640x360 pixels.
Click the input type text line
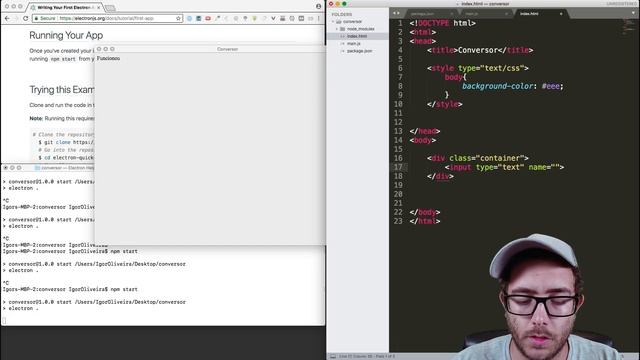pyautogui.click(x=504, y=167)
